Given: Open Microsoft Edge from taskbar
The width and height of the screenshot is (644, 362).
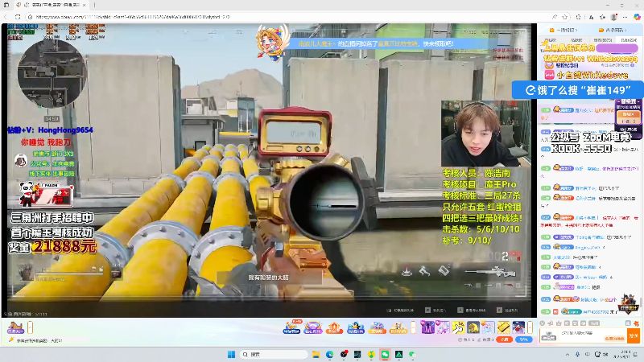Looking at the screenshot, I should (x=330, y=354).
